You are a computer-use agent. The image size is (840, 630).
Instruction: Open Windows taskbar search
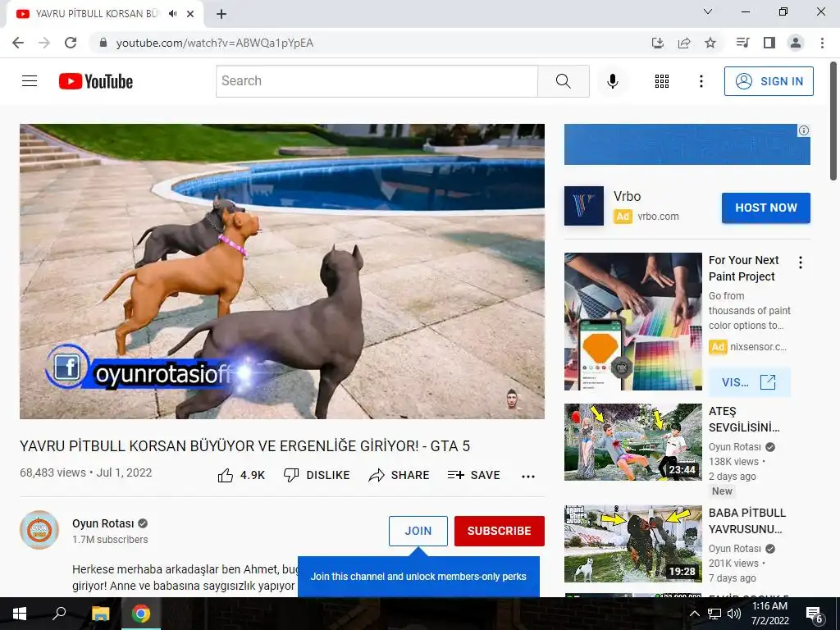coord(59,614)
